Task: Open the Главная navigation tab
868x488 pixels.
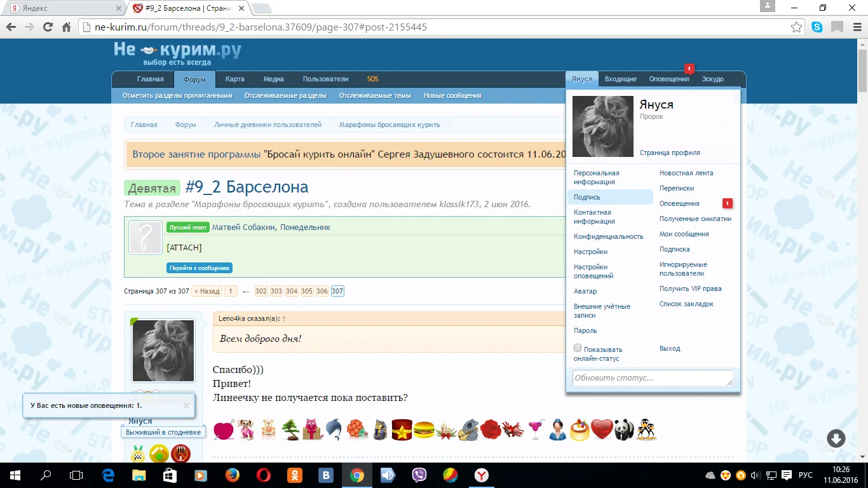Action: [x=151, y=79]
